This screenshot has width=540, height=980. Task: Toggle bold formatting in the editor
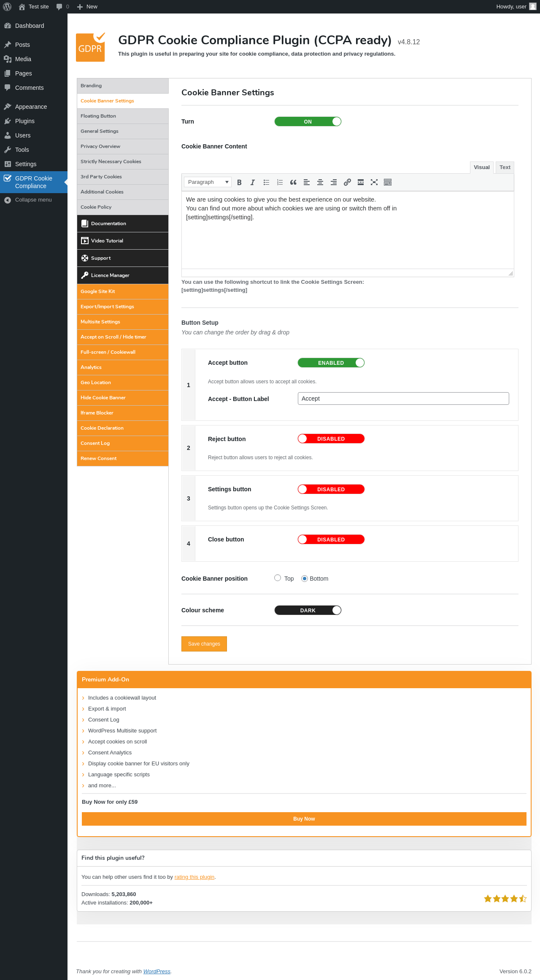(x=239, y=182)
